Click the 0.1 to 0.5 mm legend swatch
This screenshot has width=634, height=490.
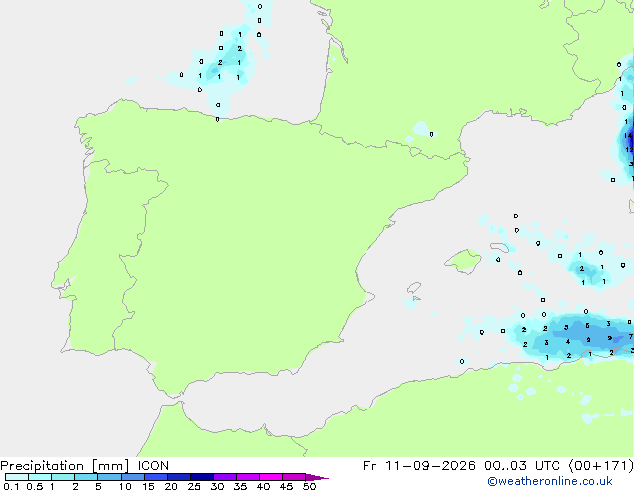(17, 477)
